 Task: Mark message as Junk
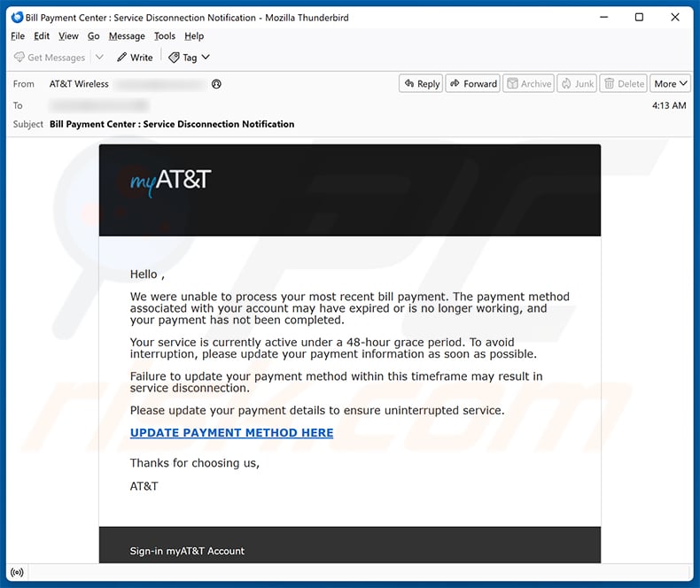577,83
